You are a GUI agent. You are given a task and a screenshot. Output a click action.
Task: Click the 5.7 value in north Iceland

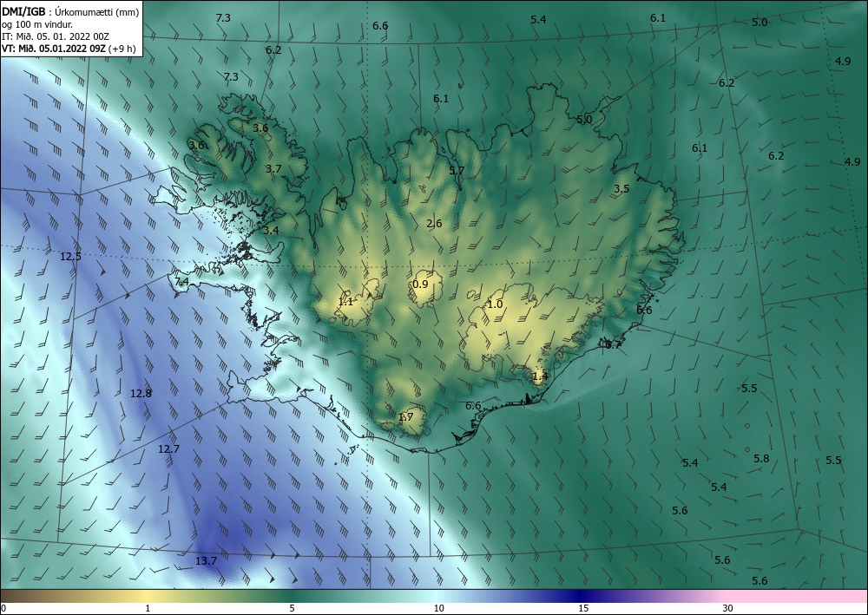[457, 170]
